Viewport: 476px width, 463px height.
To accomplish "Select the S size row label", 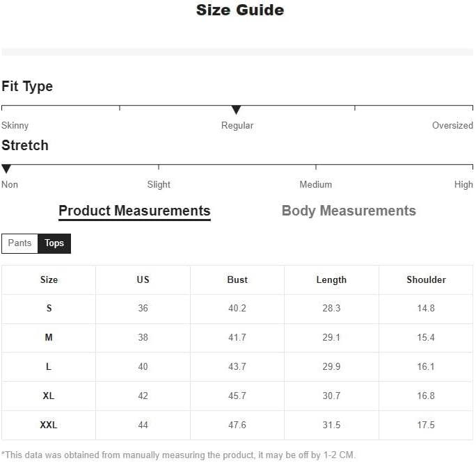I will (x=49, y=308).
